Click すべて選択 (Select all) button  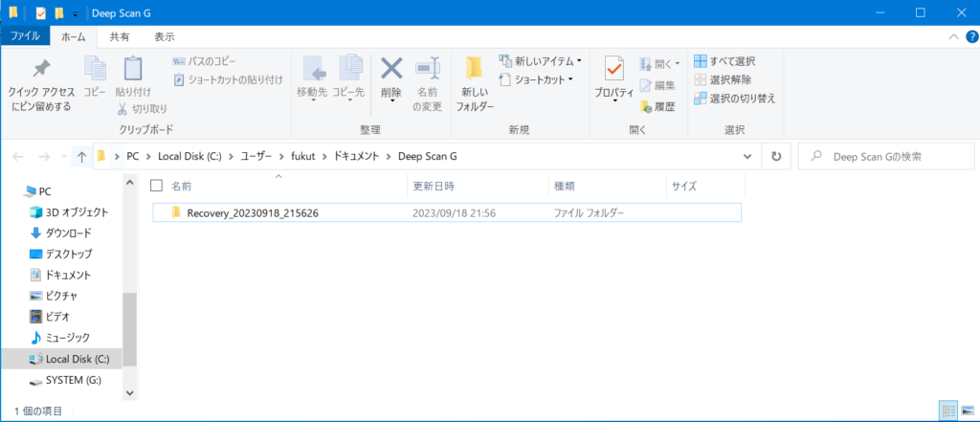pos(731,60)
